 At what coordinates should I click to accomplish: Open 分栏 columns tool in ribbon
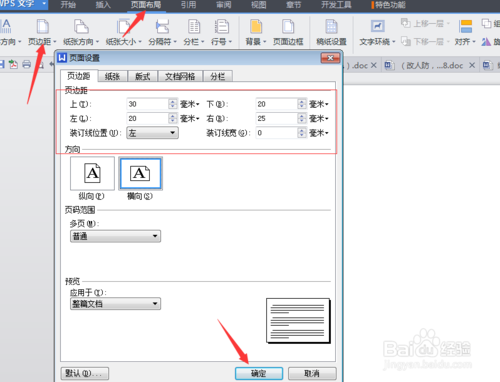click(x=194, y=33)
